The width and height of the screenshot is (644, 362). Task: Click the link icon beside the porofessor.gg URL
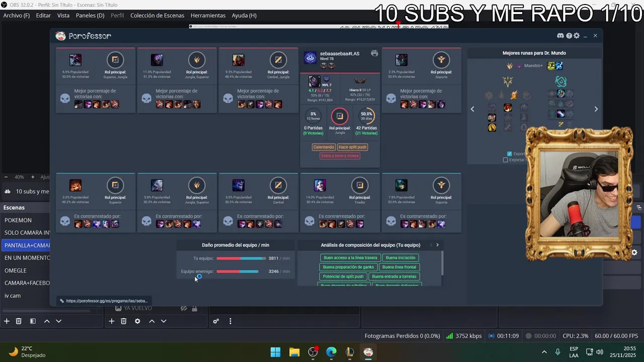point(62,301)
